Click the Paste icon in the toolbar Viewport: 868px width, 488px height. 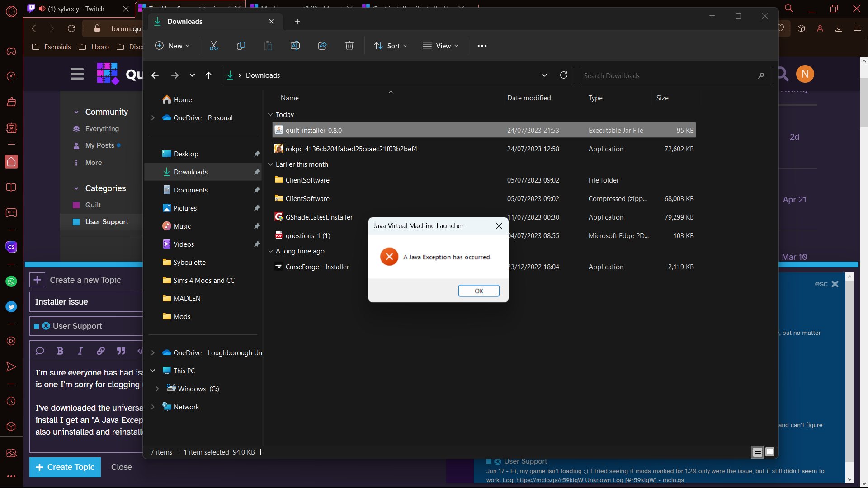(268, 46)
